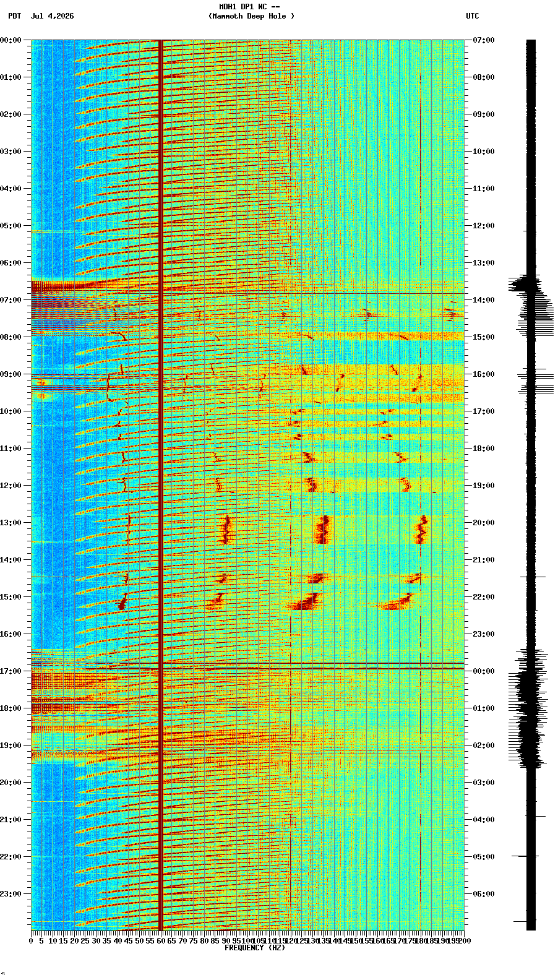The image size is (558, 980).
Task: Click the 07:00 label on UTC axis
Action: (x=484, y=40)
